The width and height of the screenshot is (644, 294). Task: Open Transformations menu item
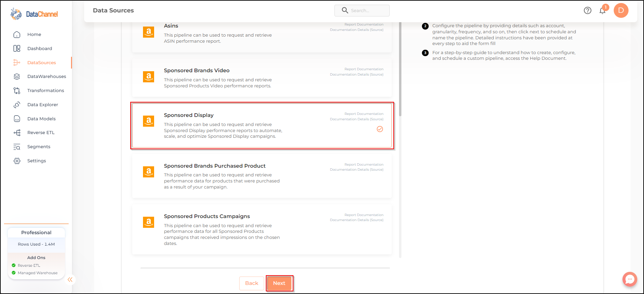[x=46, y=91]
